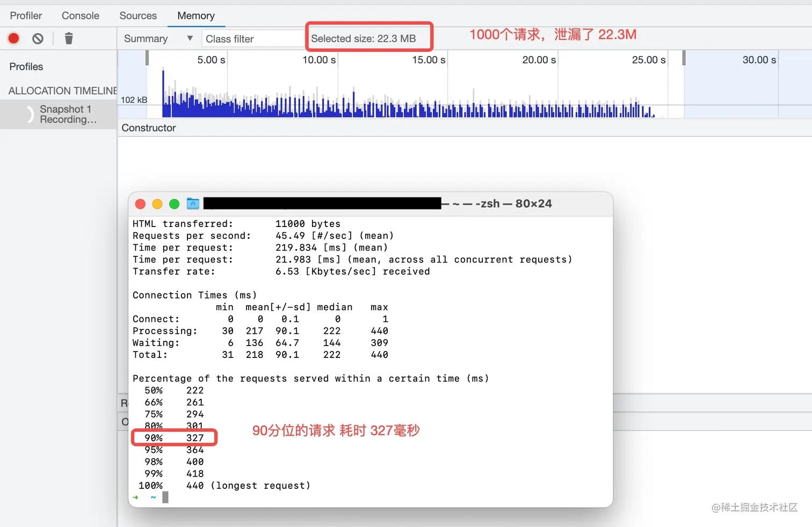The width and height of the screenshot is (812, 527).
Task: Clear all profiles using the circle-slash icon
Action: coord(38,38)
